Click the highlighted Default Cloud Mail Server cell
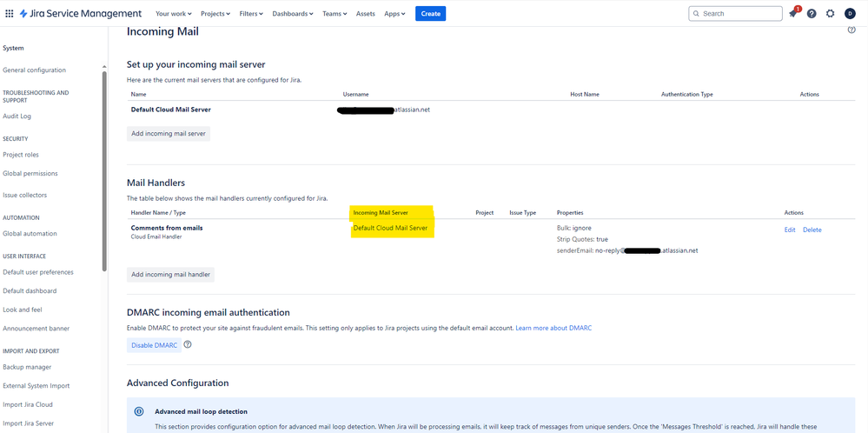Screen dimensions: 868x433 point(390,228)
